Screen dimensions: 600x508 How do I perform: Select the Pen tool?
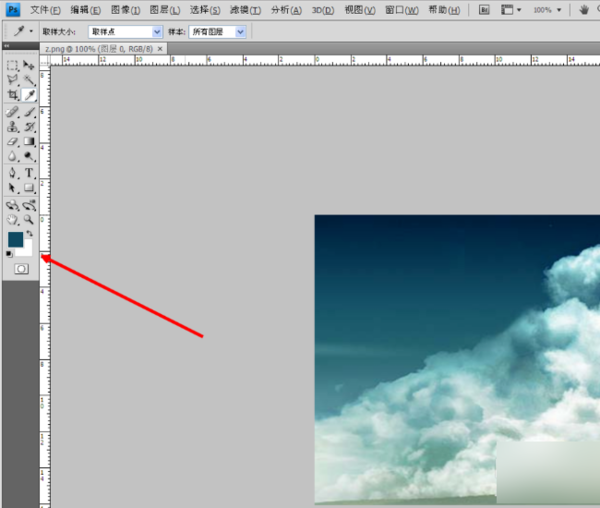[12, 173]
